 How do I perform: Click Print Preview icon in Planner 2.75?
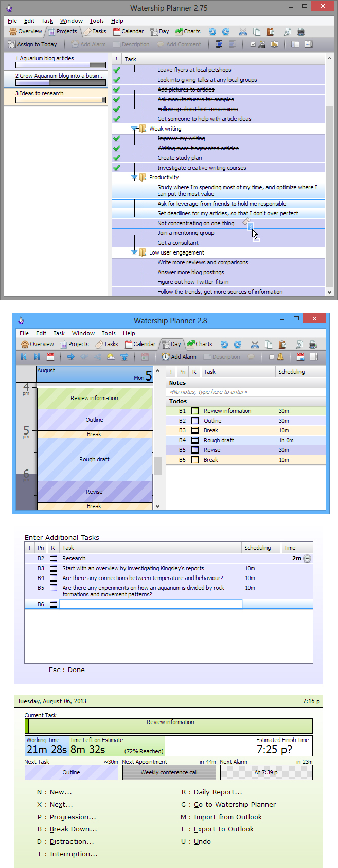pyautogui.click(x=288, y=31)
